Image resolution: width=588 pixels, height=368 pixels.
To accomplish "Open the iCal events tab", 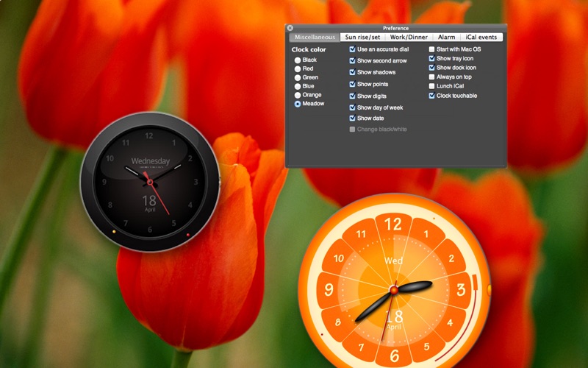I will pyautogui.click(x=481, y=37).
